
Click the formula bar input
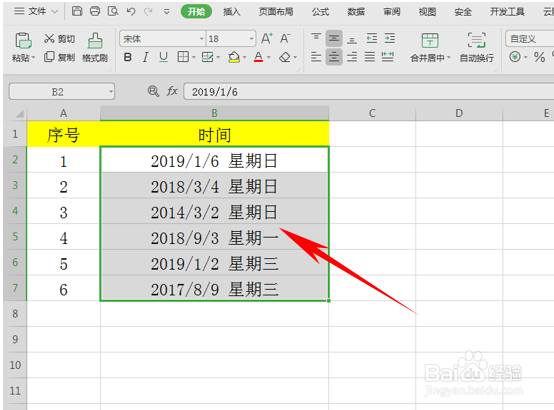pyautogui.click(x=369, y=92)
